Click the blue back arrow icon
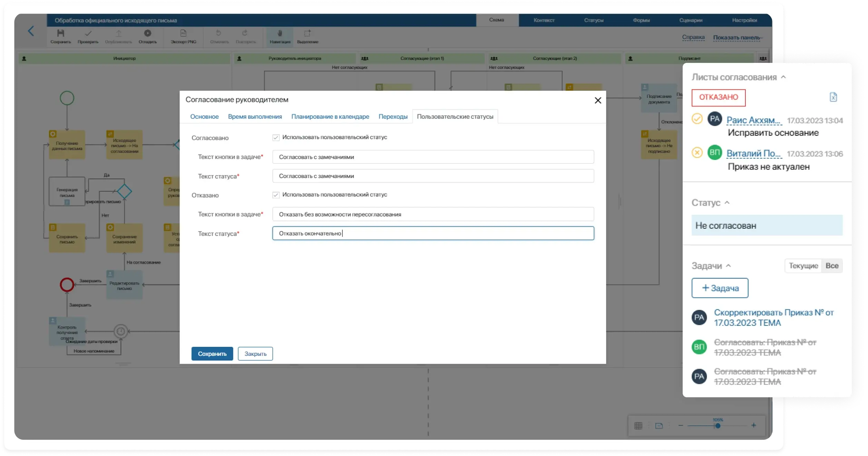 (31, 31)
